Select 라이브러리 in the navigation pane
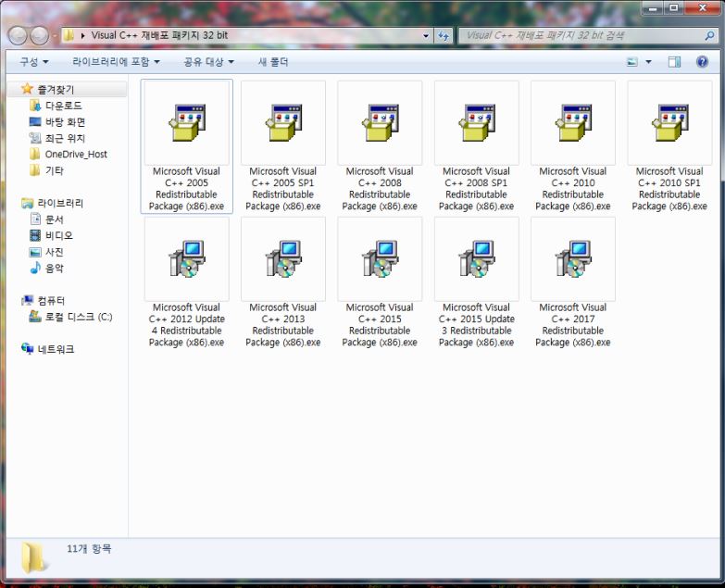725x588 pixels. (60, 203)
